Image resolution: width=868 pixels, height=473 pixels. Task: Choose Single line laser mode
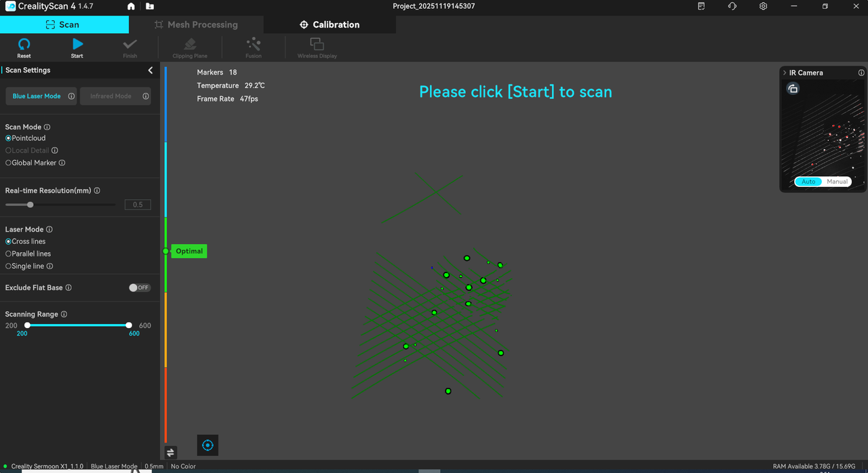[x=8, y=266]
